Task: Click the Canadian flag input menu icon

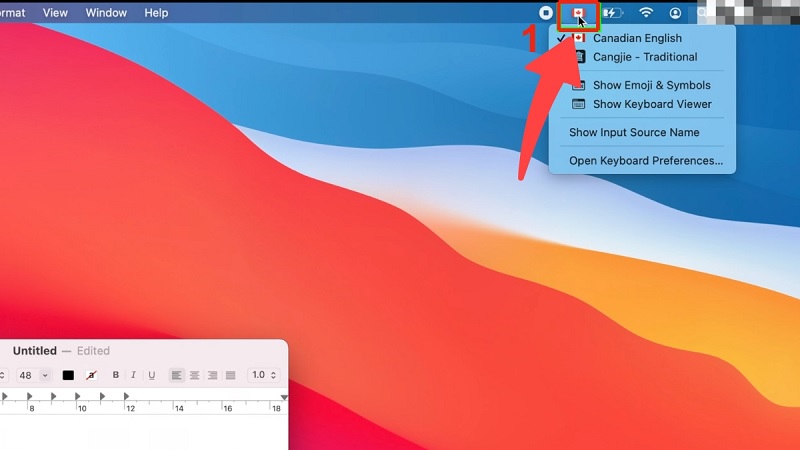Action: coord(578,13)
